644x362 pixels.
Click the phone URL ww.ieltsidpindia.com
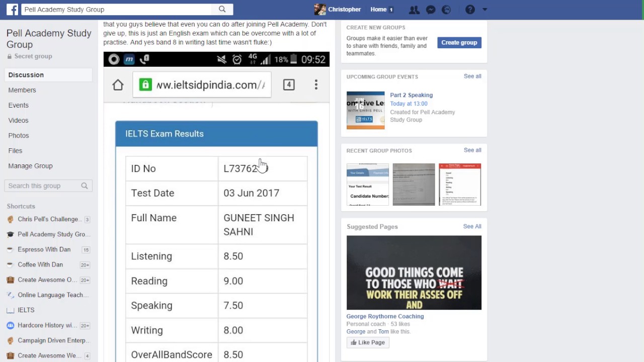point(210,85)
